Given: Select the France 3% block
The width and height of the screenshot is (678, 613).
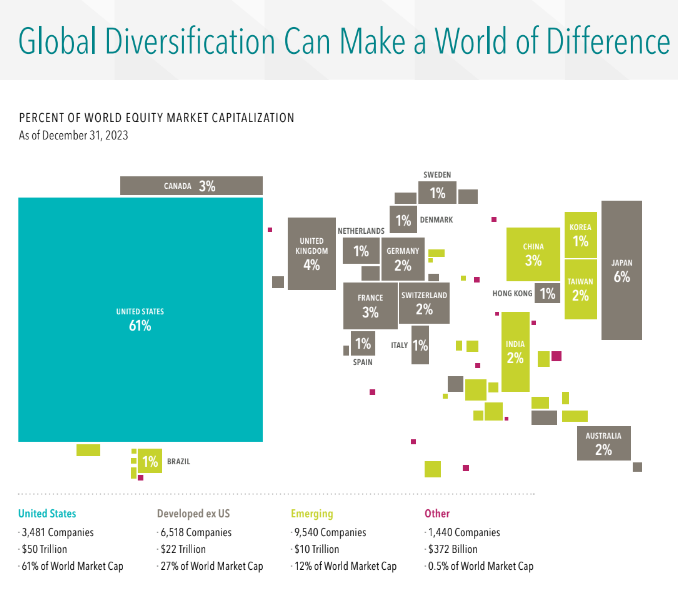Looking at the screenshot, I should pyautogui.click(x=371, y=306).
